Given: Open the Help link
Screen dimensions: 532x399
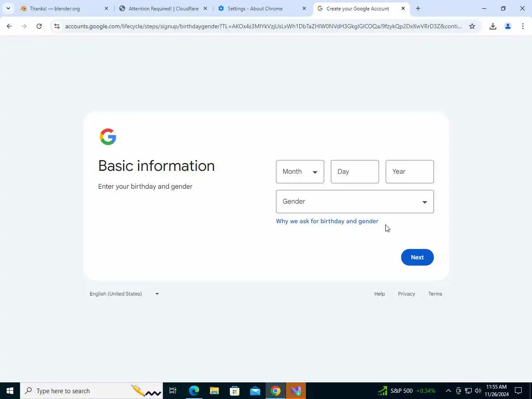Looking at the screenshot, I should pyautogui.click(x=379, y=294).
